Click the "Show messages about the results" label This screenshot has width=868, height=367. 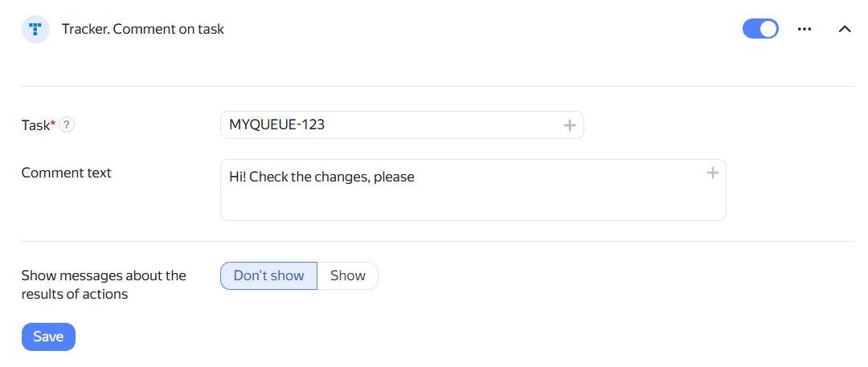click(104, 284)
